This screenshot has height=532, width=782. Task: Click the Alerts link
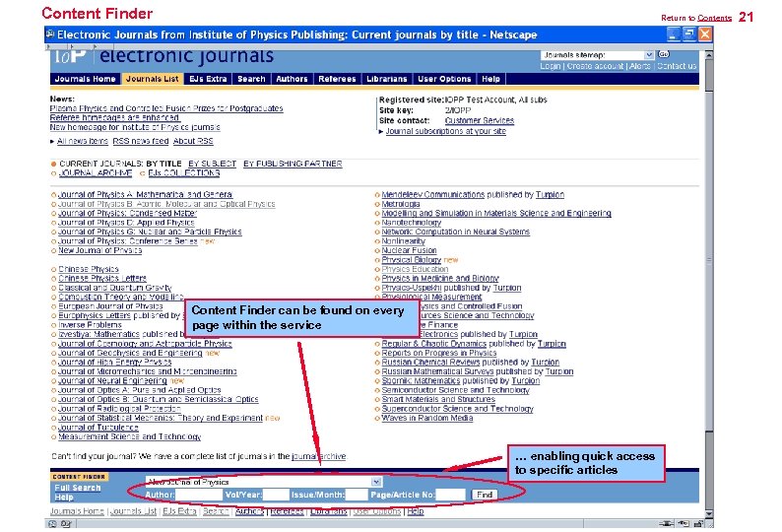[639, 66]
